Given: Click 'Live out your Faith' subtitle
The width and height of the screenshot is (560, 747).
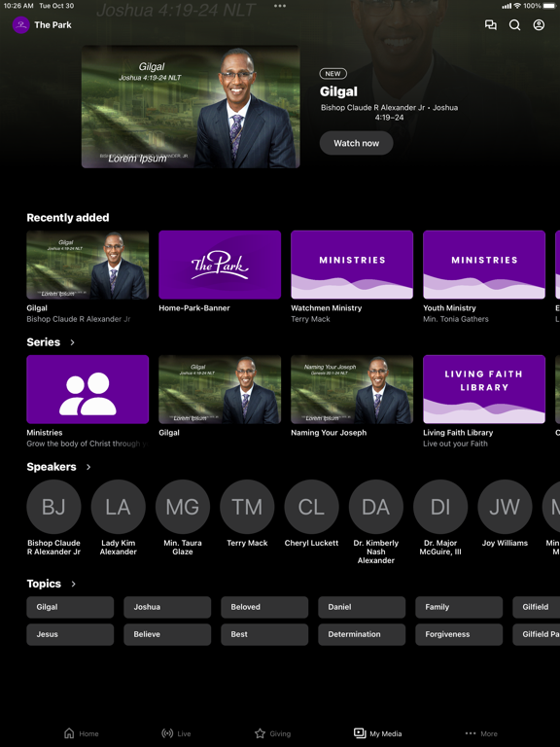Looking at the screenshot, I should pos(455,444).
